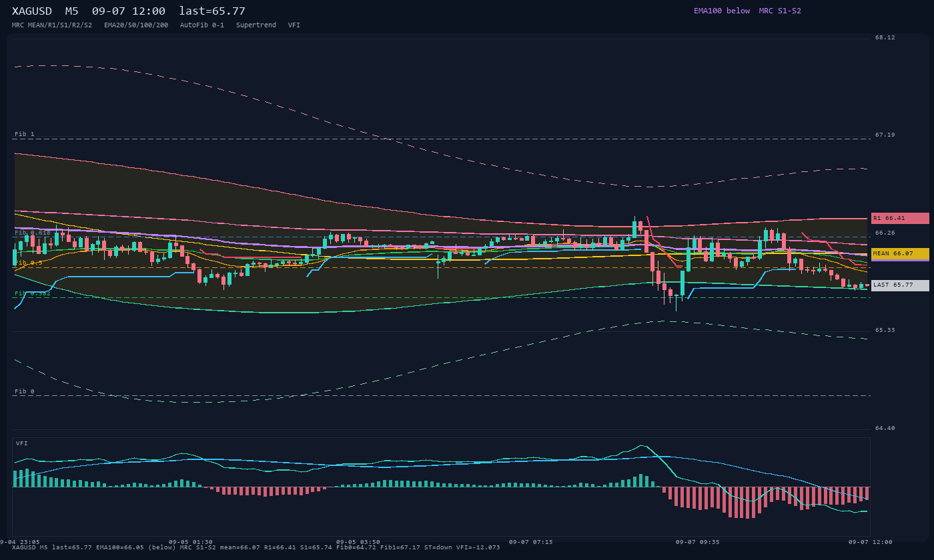Image resolution: width=934 pixels, height=560 pixels.
Task: Click the VFI legend entry in header
Action: pyautogui.click(x=294, y=25)
